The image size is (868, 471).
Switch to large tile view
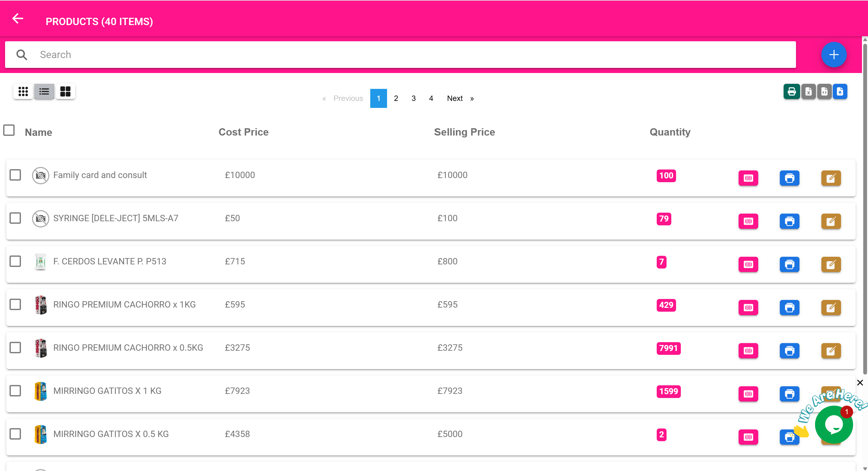(x=65, y=91)
